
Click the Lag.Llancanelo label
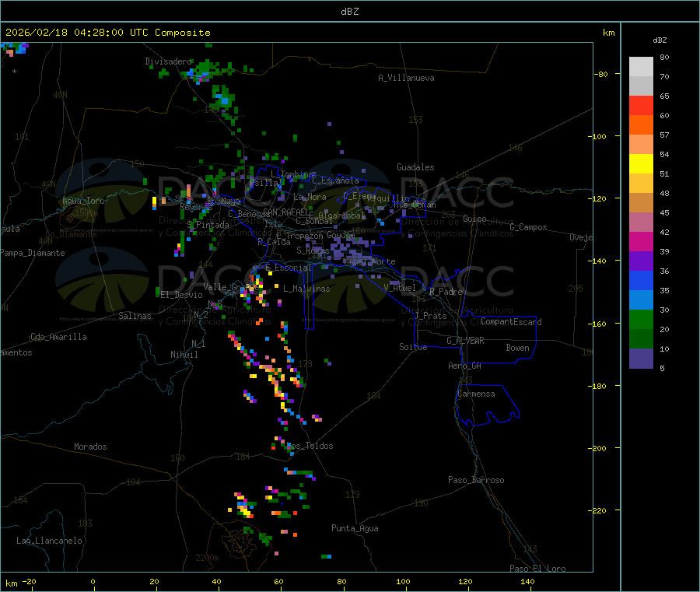pos(50,541)
